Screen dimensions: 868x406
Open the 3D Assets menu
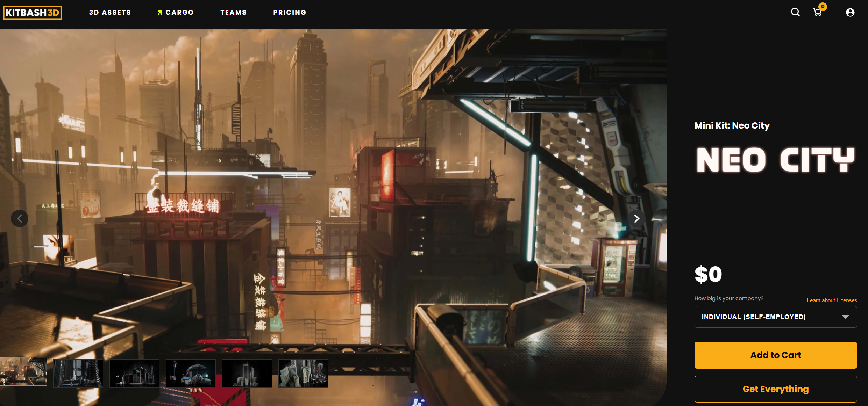tap(110, 13)
